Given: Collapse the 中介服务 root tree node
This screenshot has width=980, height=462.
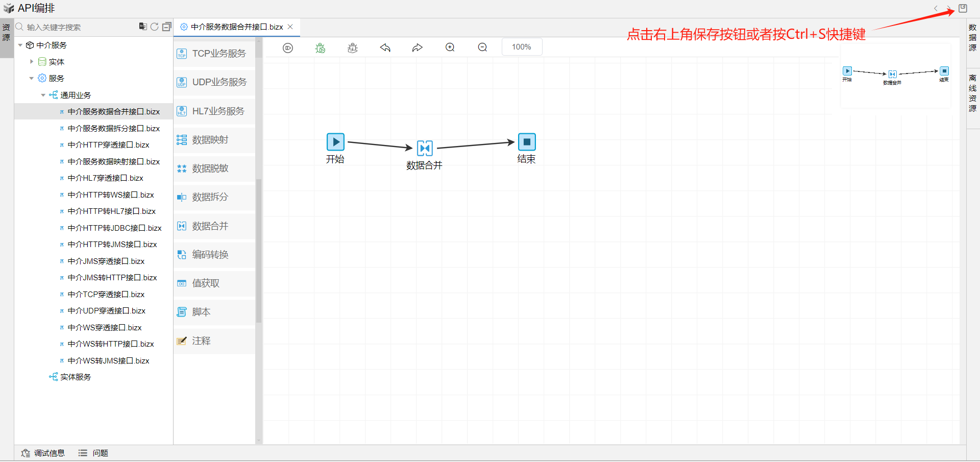Looking at the screenshot, I should point(20,45).
